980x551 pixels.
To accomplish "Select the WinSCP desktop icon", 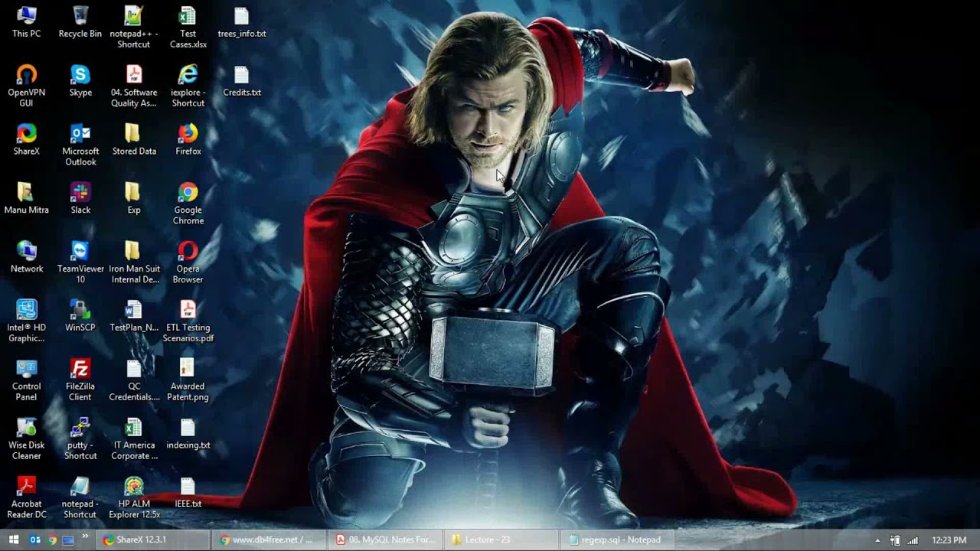I will (x=80, y=316).
